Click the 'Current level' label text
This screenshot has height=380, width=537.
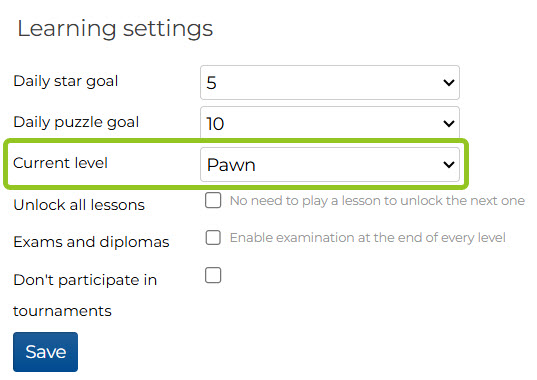[60, 163]
